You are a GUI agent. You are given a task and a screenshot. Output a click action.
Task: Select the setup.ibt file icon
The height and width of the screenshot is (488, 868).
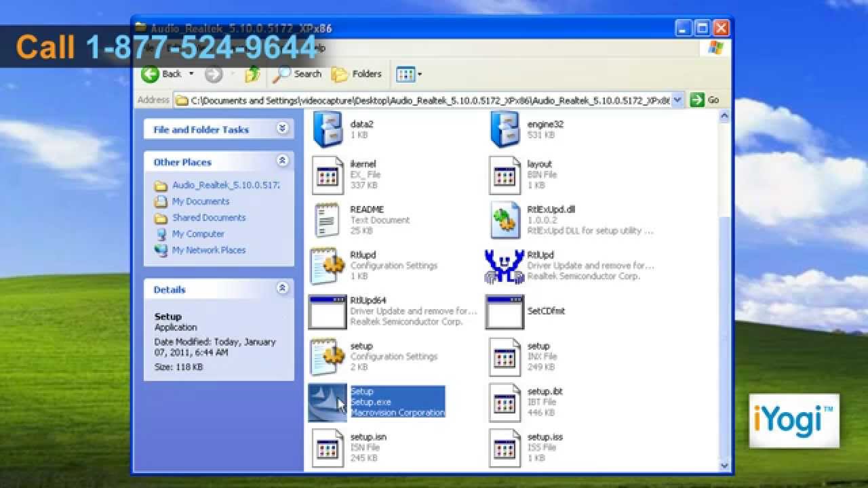click(505, 403)
